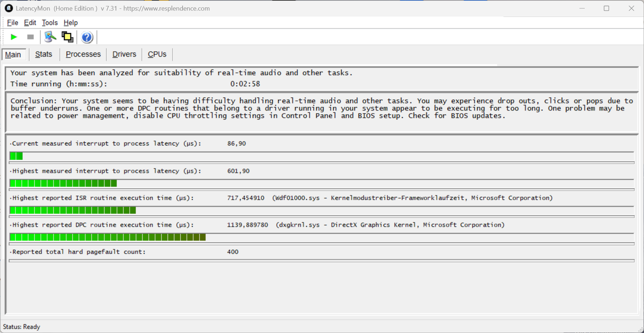The width and height of the screenshot is (644, 333).
Task: Click the dxgkrnl.sys DirectX Graphics Kernel text
Action: pos(390,225)
